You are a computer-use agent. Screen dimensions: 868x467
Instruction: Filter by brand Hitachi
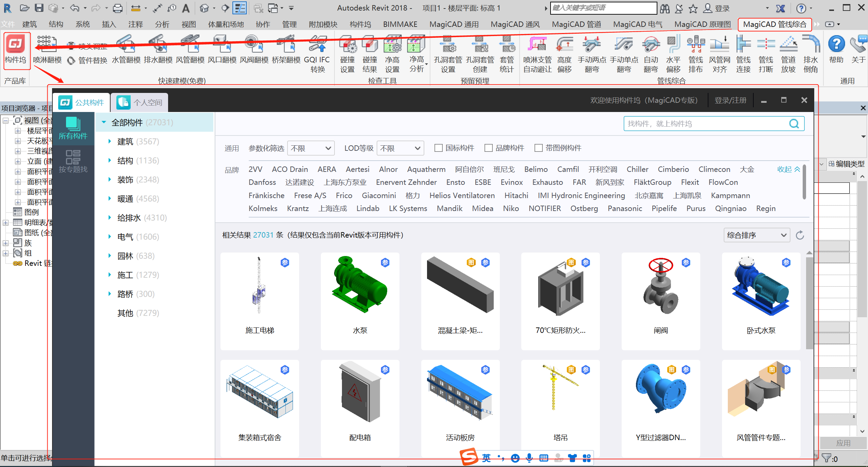point(516,195)
